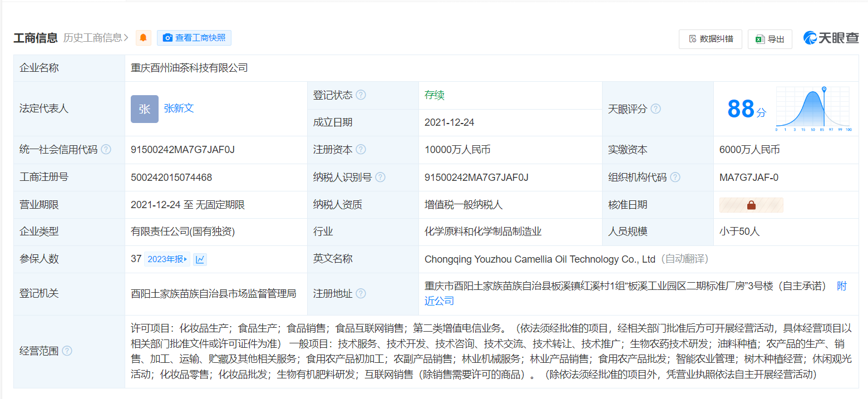The height and width of the screenshot is (399, 868).
Task: Click the 导出 export button
Action: tap(770, 39)
